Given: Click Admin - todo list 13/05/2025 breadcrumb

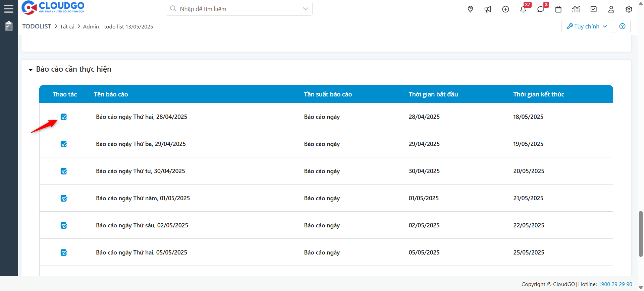Looking at the screenshot, I should [118, 26].
